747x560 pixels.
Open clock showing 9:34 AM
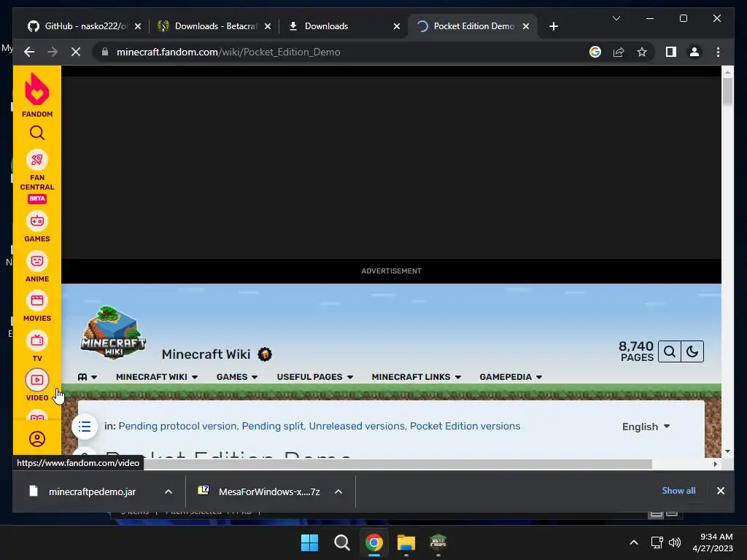[713, 542]
